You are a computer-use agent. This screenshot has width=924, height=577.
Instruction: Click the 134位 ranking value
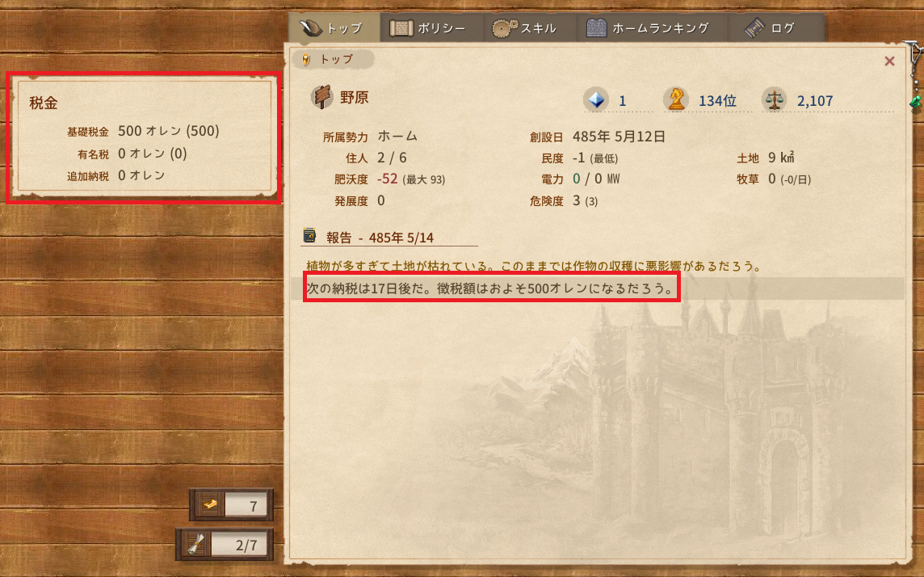pos(717,101)
